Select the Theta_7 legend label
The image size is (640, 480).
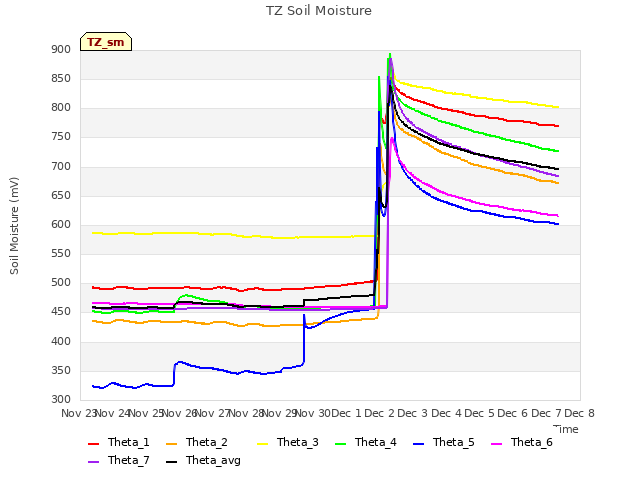point(129,460)
